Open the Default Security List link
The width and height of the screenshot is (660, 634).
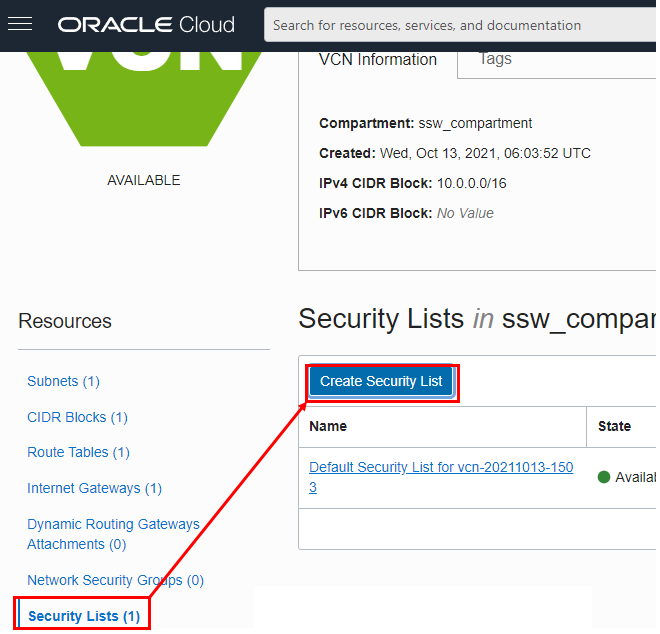[441, 477]
